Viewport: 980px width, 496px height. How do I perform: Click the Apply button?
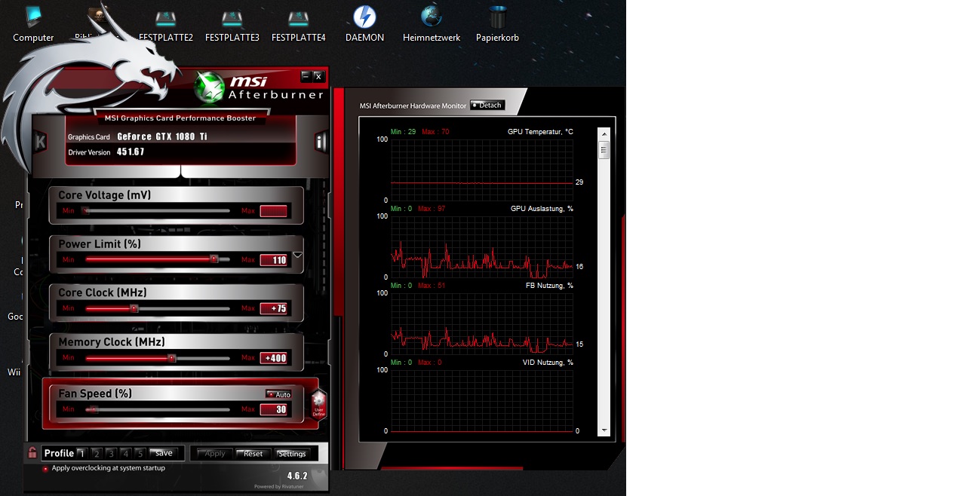pos(215,454)
